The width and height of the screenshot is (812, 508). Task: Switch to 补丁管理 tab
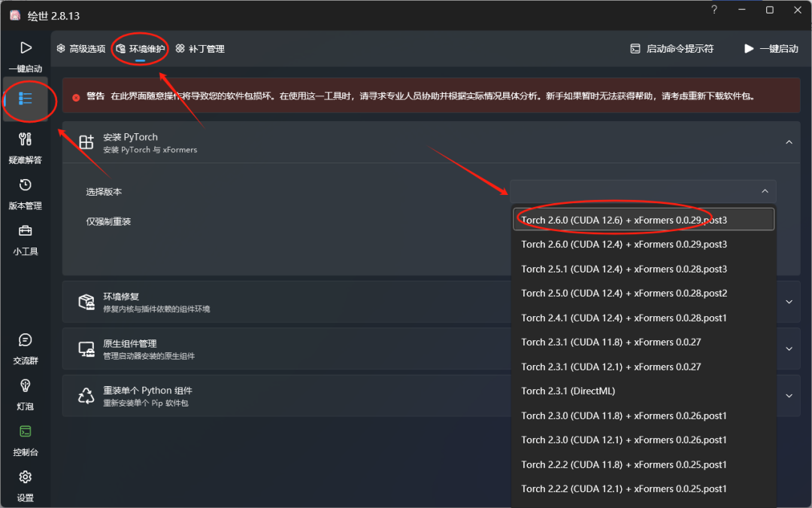pyautogui.click(x=200, y=49)
